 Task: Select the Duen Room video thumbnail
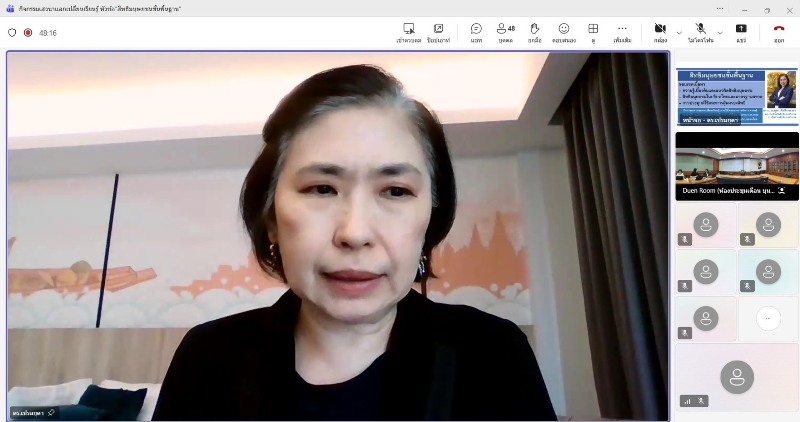[737, 164]
